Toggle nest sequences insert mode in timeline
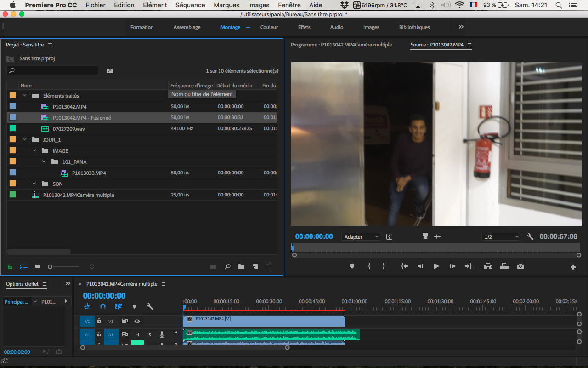 pos(87,306)
